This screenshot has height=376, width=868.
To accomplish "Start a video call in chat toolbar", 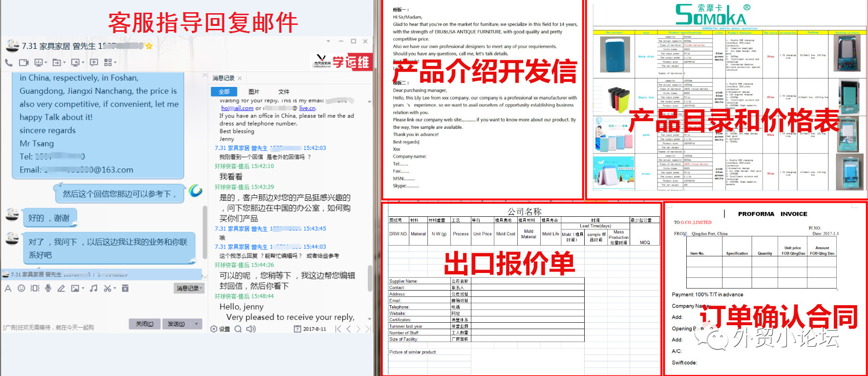I will tap(24, 63).
